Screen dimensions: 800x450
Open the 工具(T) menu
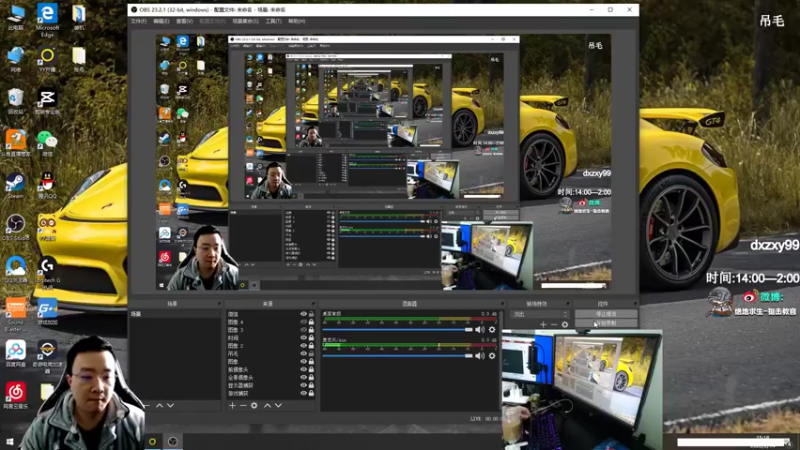point(273,21)
